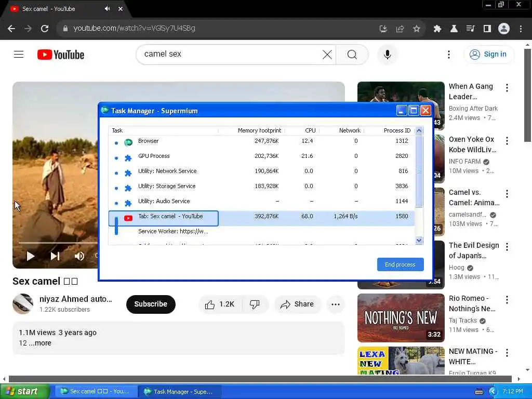
Task: Click the Sign in button
Action: (x=488, y=54)
